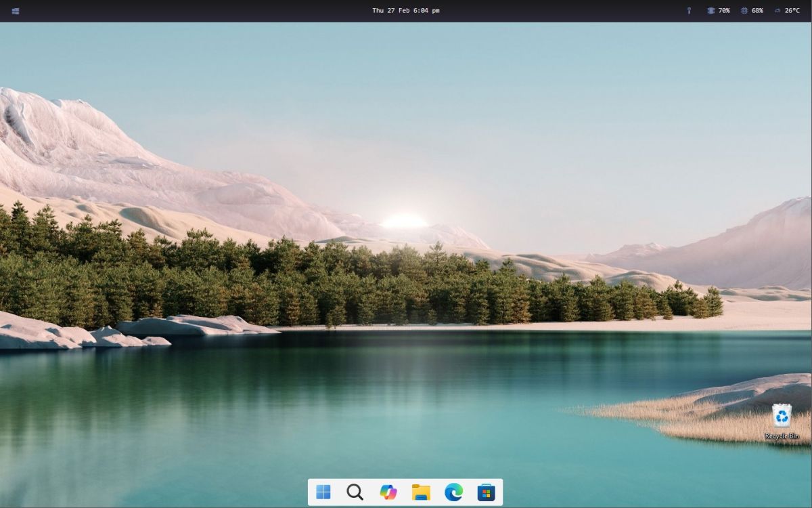Click the CPU usage indicator icon
This screenshot has width=812, height=508.
tap(746, 10)
